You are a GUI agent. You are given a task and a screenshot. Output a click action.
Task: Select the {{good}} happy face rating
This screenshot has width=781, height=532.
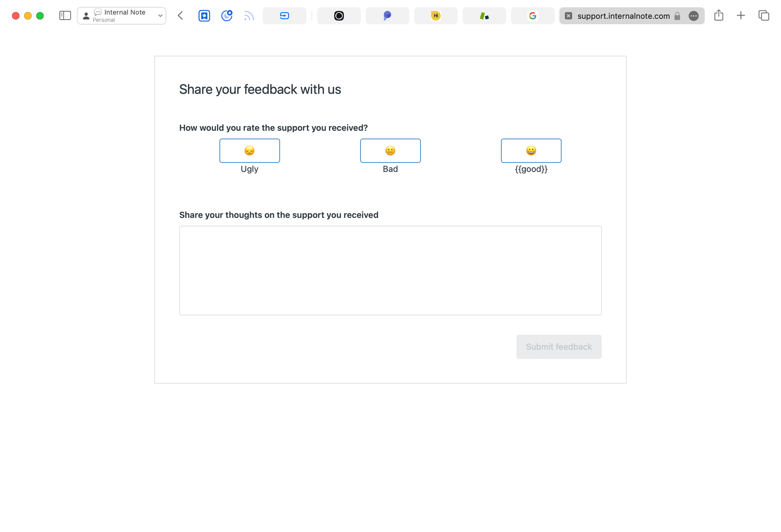pyautogui.click(x=531, y=151)
